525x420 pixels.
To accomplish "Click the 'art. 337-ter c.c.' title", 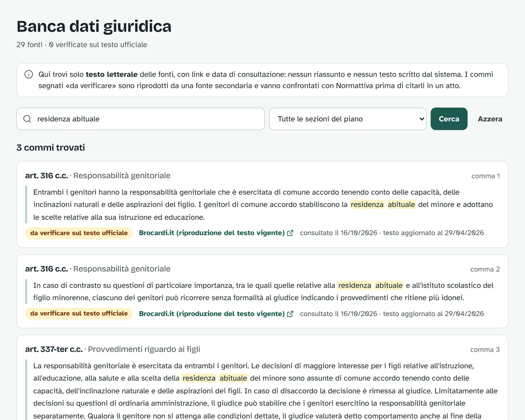I will [54, 350].
